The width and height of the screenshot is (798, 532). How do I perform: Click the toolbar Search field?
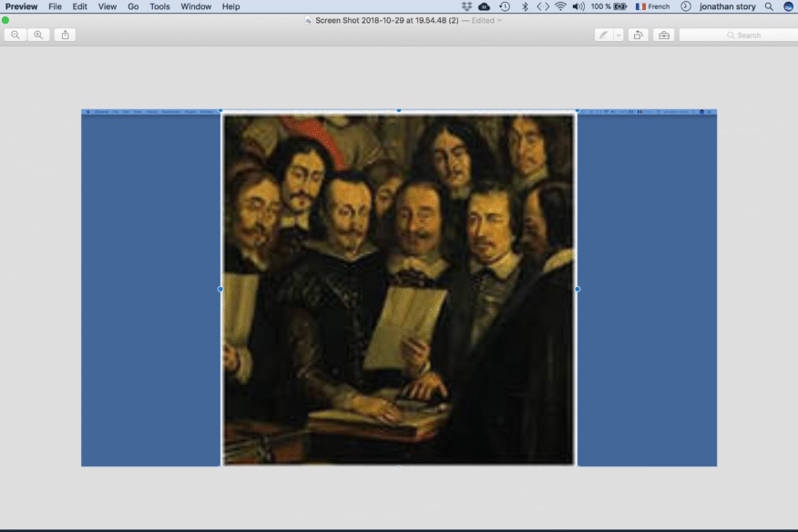(738, 35)
